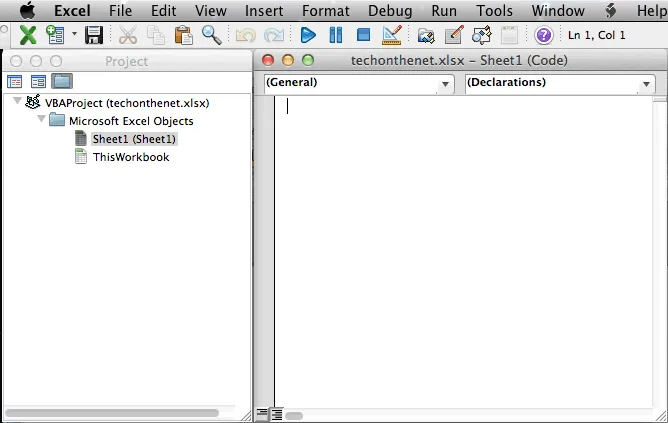The height and width of the screenshot is (423, 668).
Task: Toggle Folders icon in Project pane
Action: pyautogui.click(x=62, y=81)
